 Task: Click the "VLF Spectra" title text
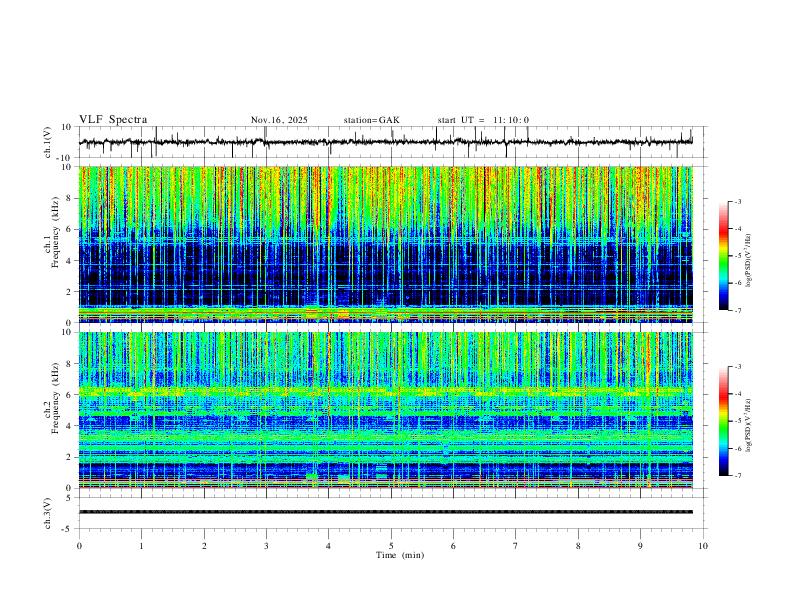coord(113,120)
